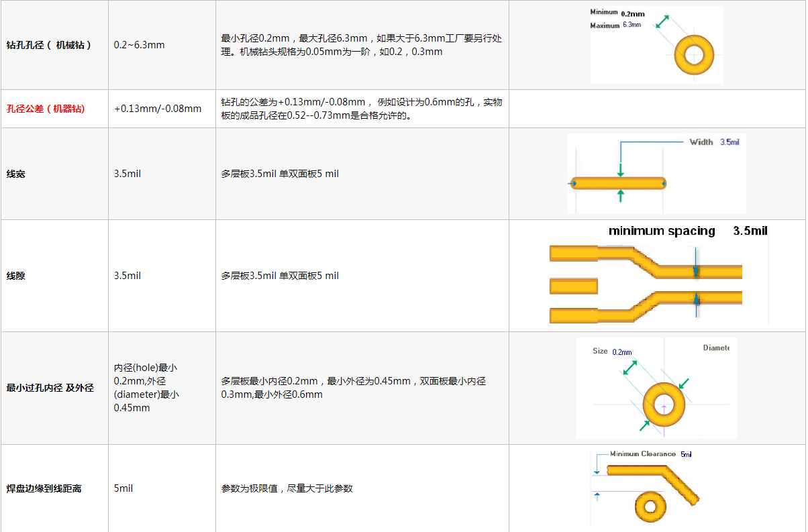Click the small round pad in clearance diagram

(650, 507)
